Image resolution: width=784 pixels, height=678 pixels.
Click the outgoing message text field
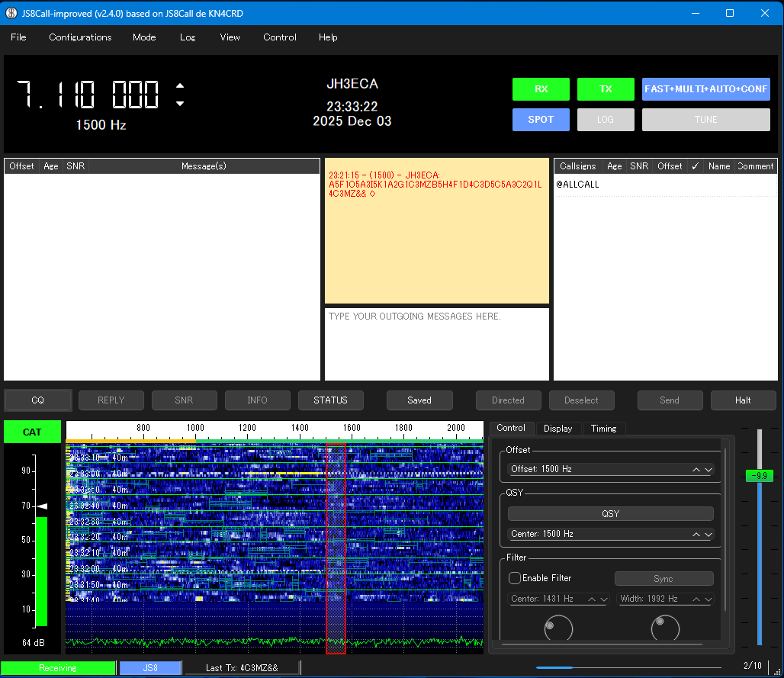click(436, 343)
